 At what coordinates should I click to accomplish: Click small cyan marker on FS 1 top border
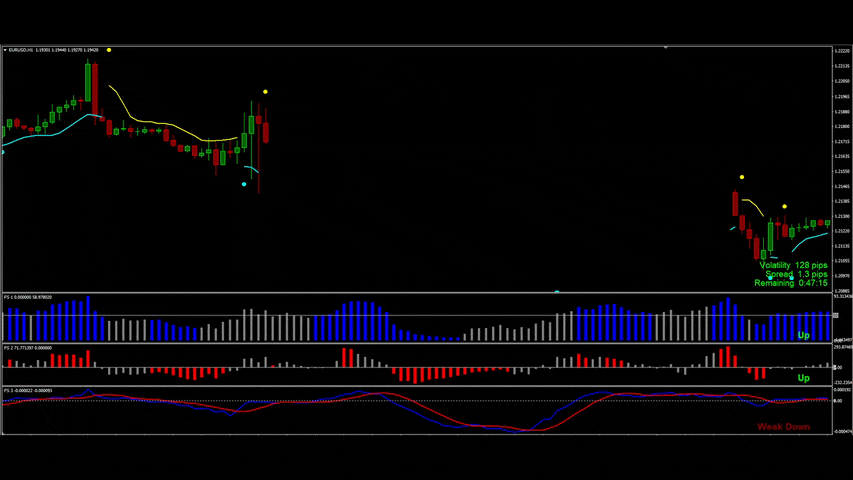[x=557, y=292]
